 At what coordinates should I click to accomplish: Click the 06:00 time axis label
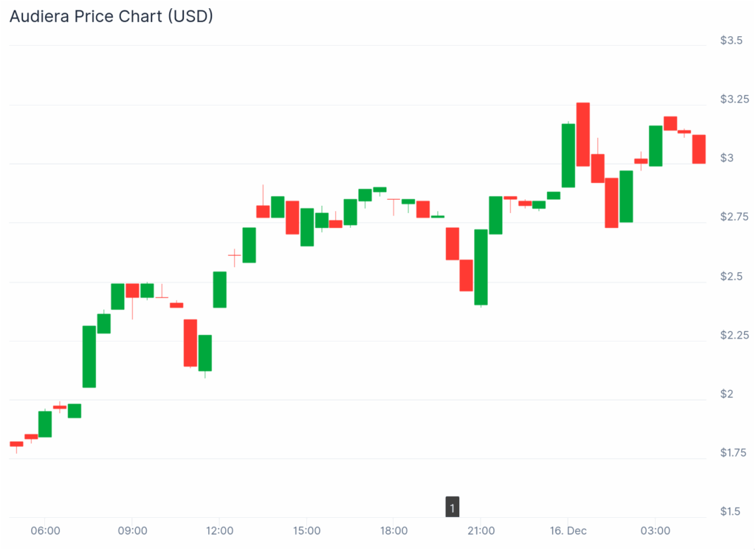[x=45, y=530]
